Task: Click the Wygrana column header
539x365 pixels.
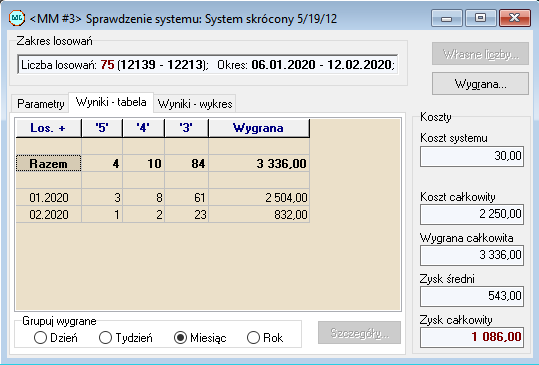Action: [259, 128]
